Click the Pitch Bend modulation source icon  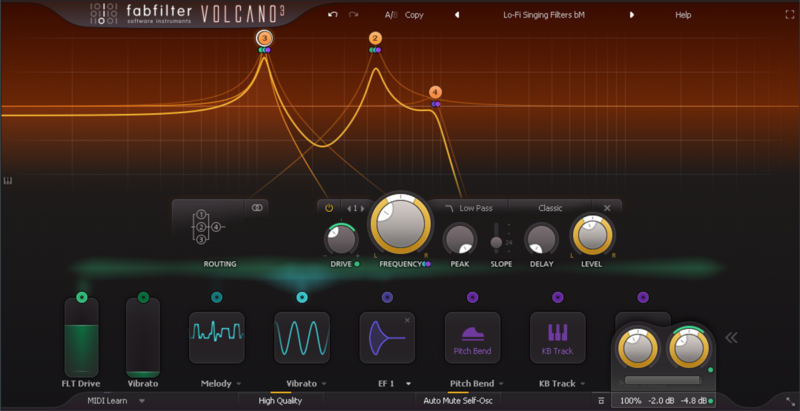(472, 338)
